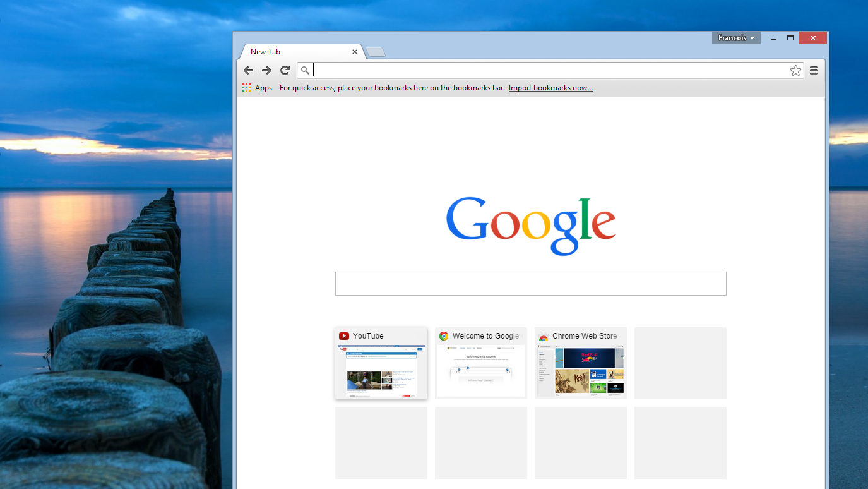
Task: Open the Chrome hamburger menu
Action: 814,71
